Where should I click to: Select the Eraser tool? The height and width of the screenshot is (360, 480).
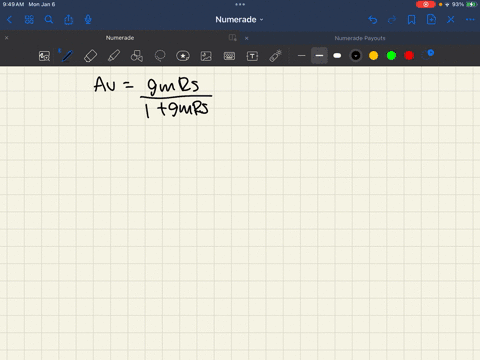[90, 56]
